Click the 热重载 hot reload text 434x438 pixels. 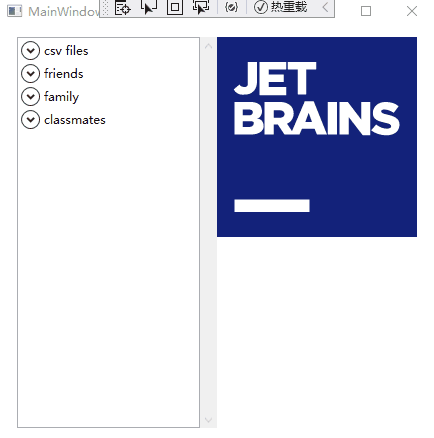(289, 7)
